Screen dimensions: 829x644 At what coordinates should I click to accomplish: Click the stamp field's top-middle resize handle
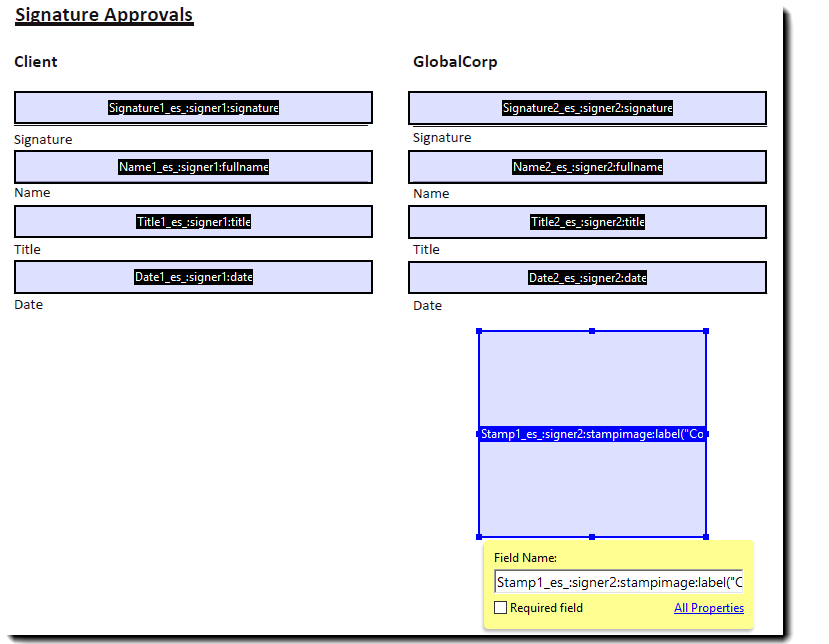tap(592, 331)
